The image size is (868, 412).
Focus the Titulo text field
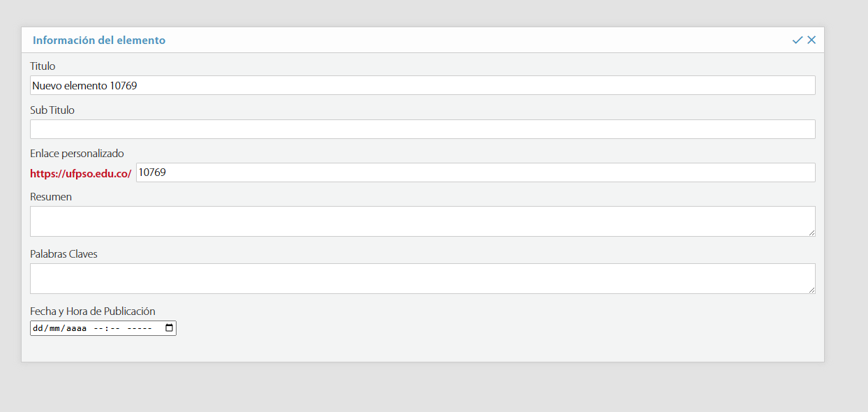[422, 85]
